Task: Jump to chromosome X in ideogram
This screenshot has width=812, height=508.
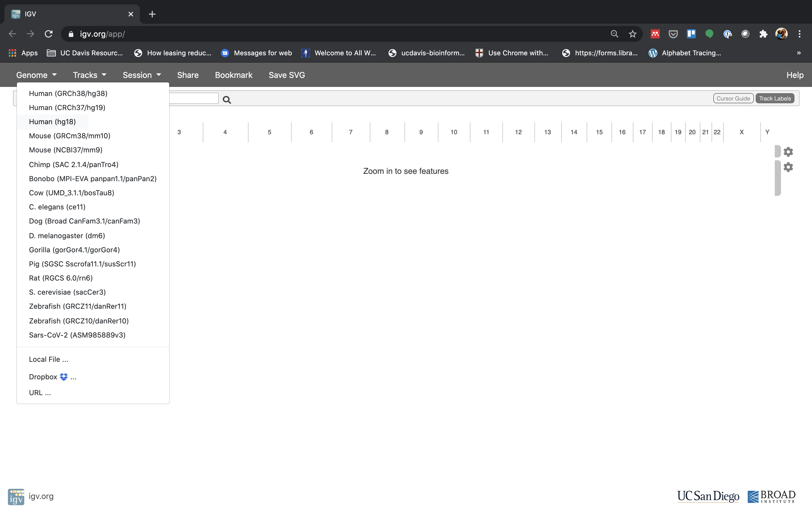Action: 742,132
